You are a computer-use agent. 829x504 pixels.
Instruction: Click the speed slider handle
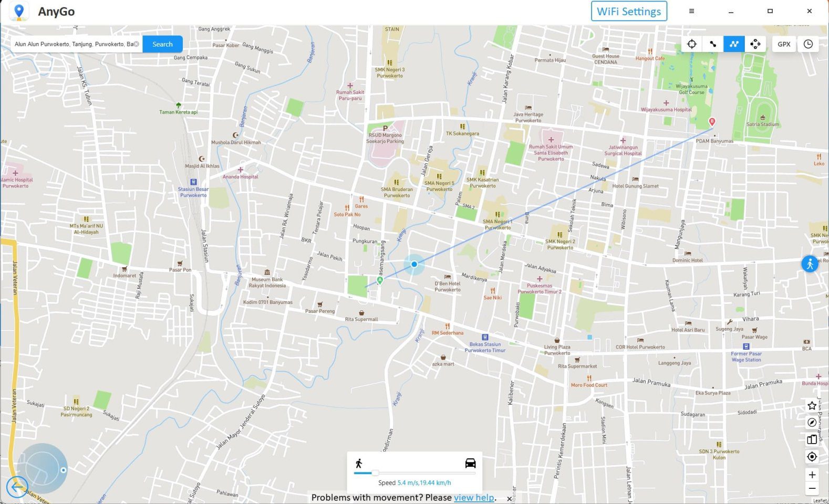pyautogui.click(x=375, y=473)
